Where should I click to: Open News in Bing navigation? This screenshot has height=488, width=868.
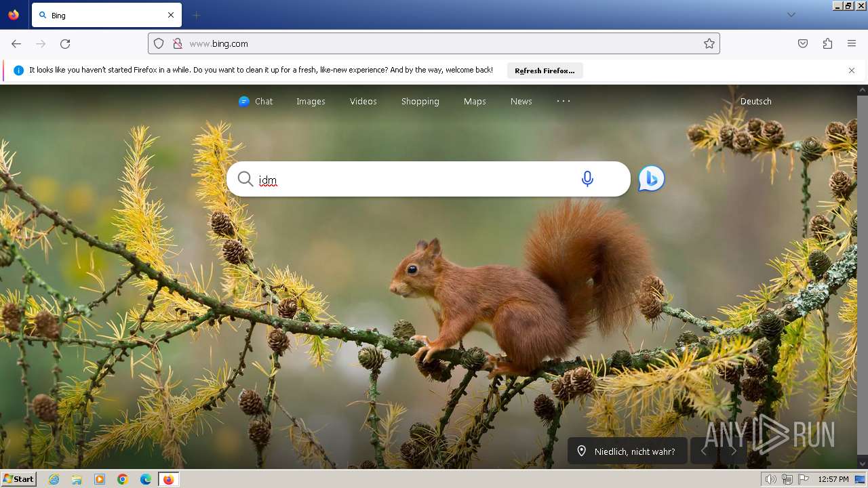tap(521, 101)
